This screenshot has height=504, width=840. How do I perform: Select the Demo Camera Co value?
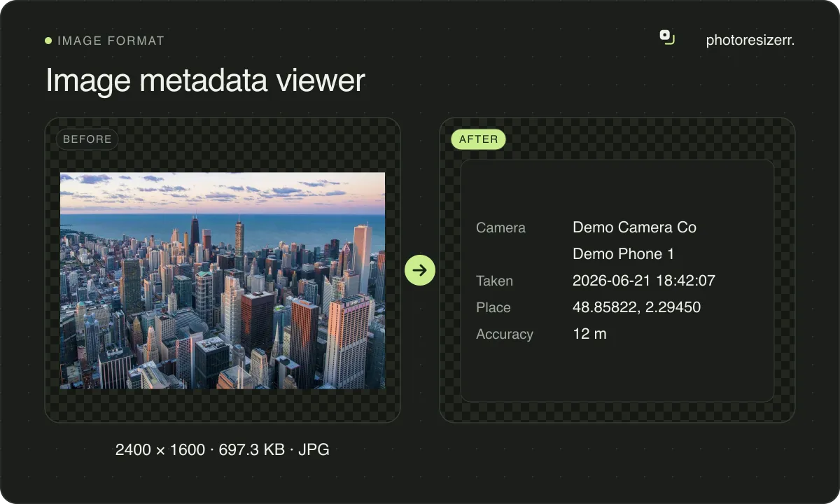coord(634,227)
